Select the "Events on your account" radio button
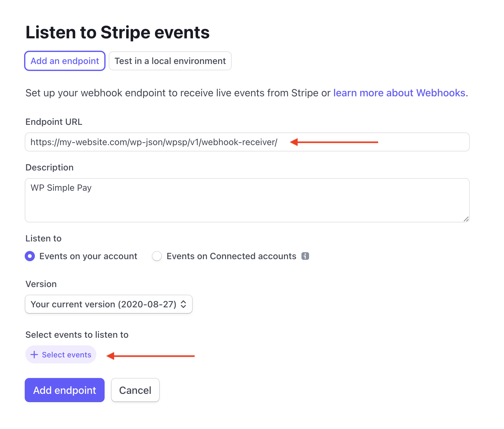 (29, 256)
